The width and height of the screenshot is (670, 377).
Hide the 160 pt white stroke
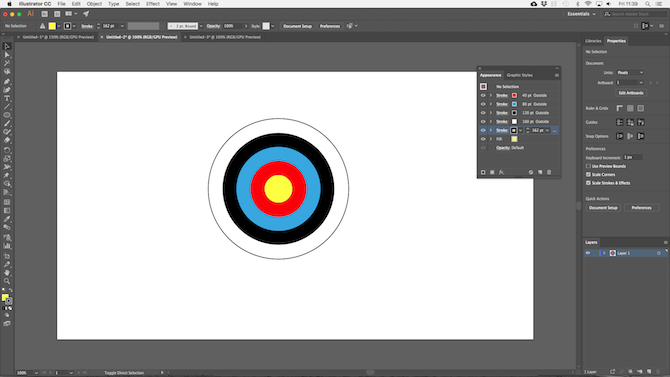(x=483, y=121)
